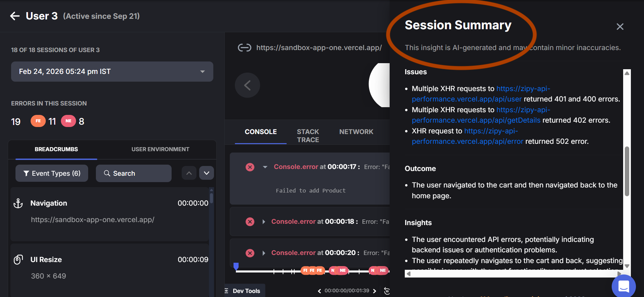Collapse the Console.error at 00:00:17 entry
Viewport: 644px width, 297px height.
tap(265, 167)
